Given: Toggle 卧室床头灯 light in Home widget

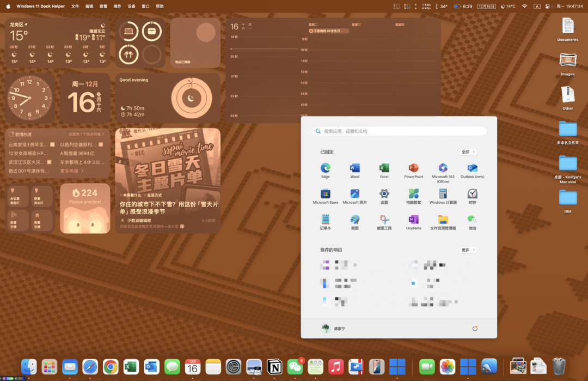Looking at the screenshot, I should (41, 196).
